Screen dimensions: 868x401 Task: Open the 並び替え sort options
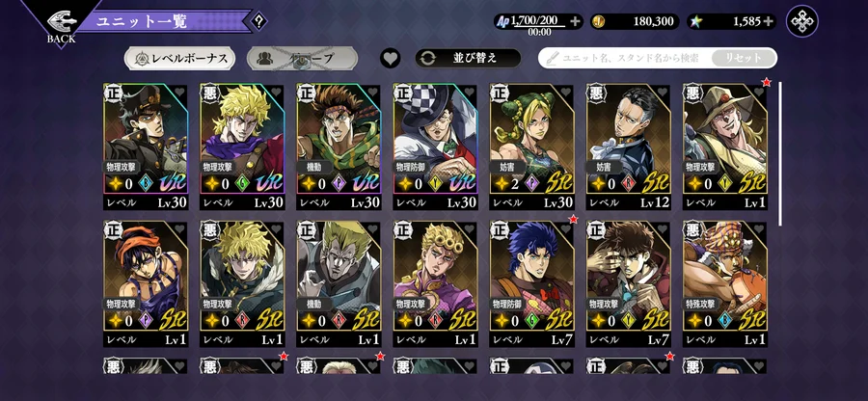click(x=469, y=58)
